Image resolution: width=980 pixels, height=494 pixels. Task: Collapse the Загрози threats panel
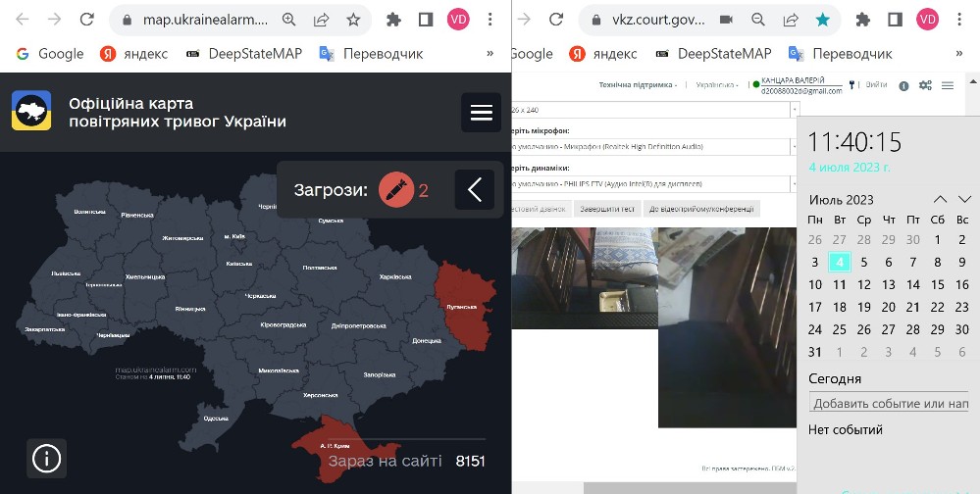(475, 190)
